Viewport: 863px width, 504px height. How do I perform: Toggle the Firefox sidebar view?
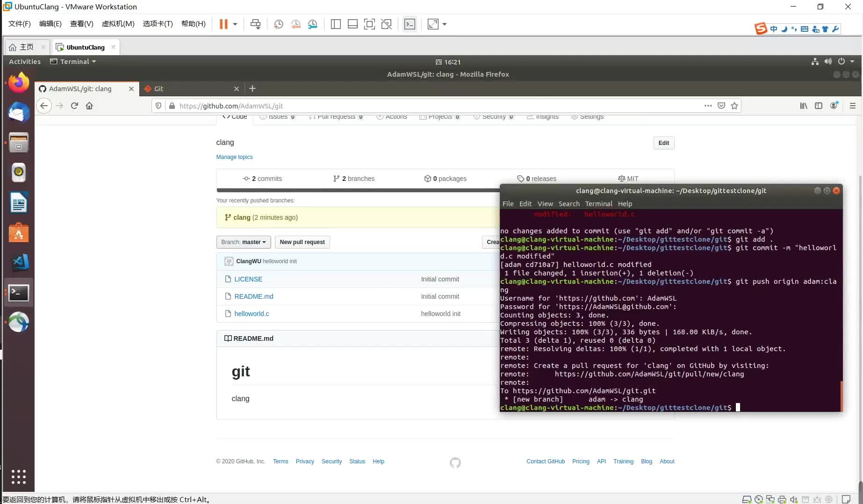(819, 106)
